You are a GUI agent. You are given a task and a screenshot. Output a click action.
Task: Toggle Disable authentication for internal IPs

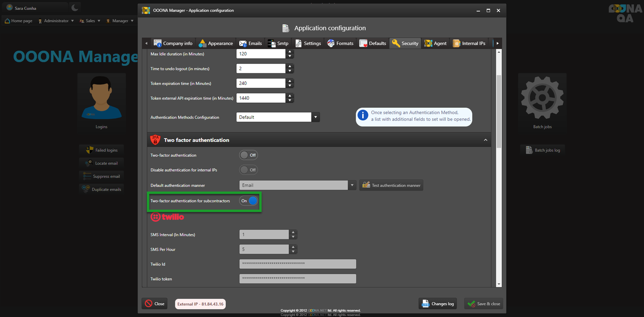coord(249,170)
